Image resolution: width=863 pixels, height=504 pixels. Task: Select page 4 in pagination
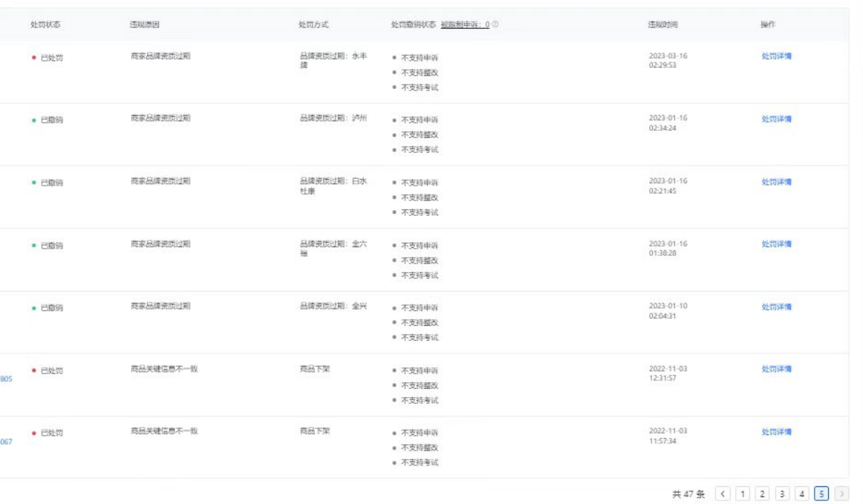point(801,494)
